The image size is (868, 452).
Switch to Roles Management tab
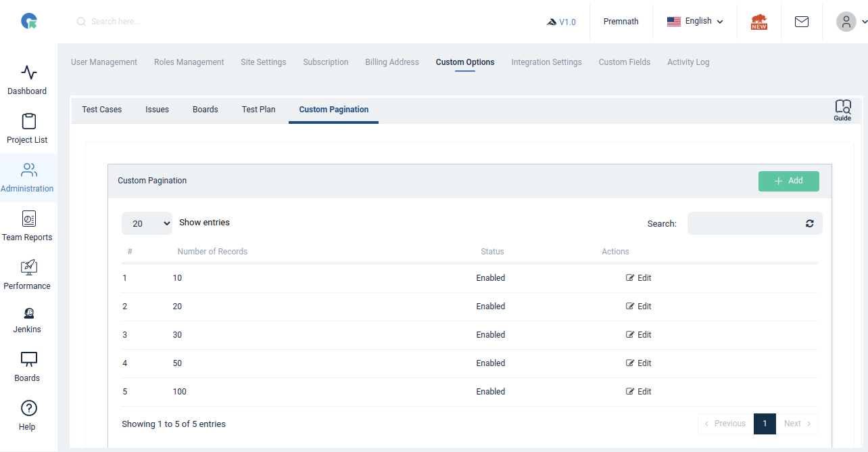tap(189, 62)
